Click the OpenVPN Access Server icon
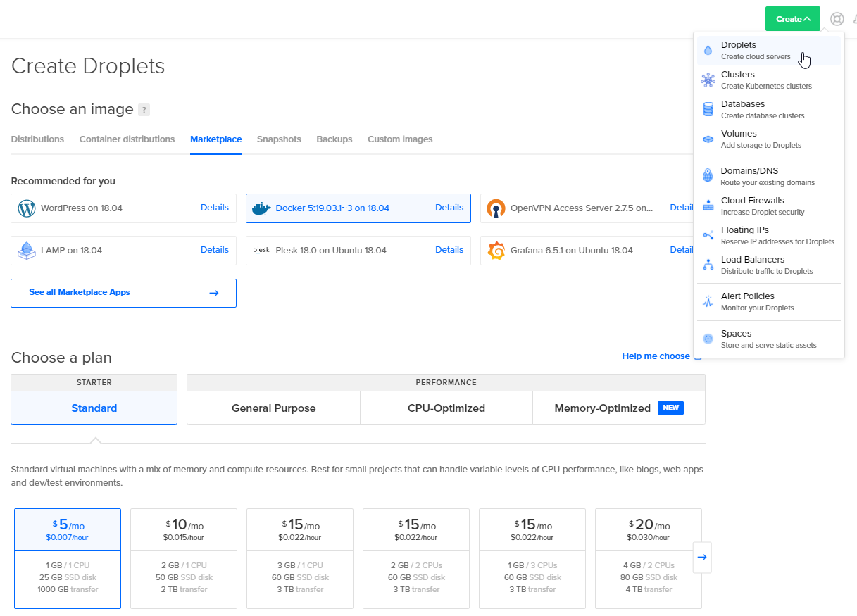 pos(496,208)
